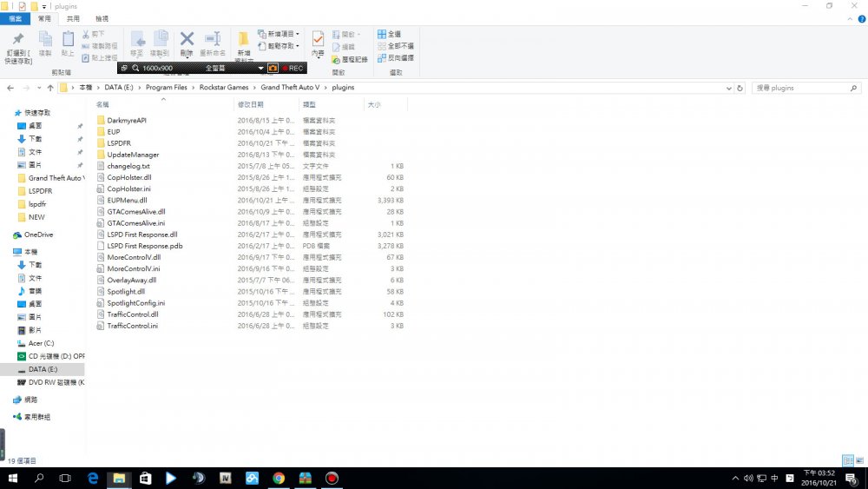Image resolution: width=868 pixels, height=489 pixels.
Task: Open the File (檔案) tab
Action: pos(15,19)
